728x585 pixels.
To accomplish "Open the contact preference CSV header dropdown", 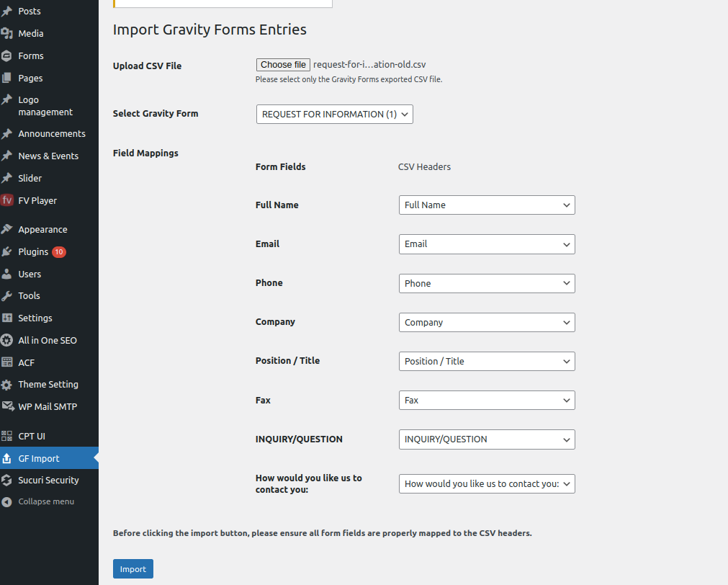I will (487, 483).
